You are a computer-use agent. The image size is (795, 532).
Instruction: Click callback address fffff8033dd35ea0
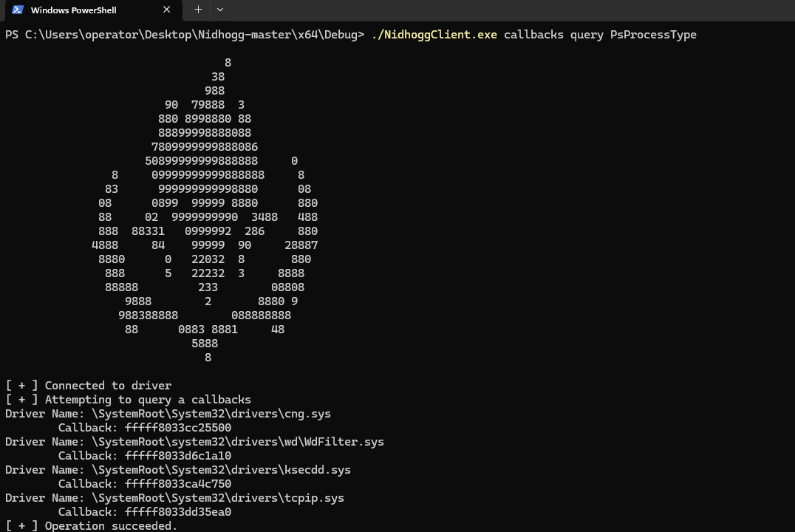coord(178,512)
